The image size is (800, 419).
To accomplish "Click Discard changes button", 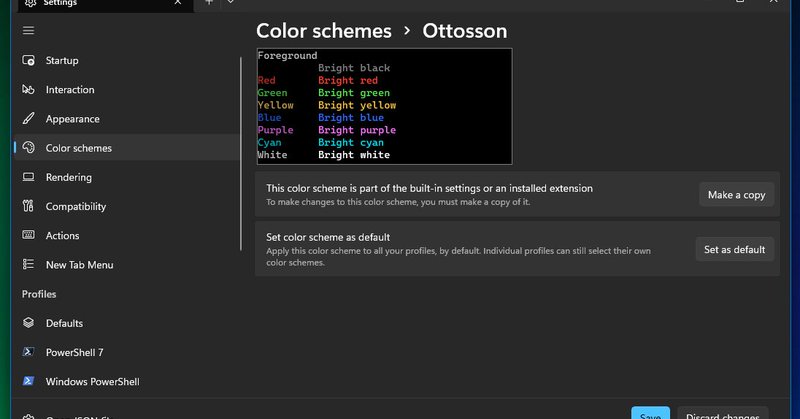I will point(722,413).
